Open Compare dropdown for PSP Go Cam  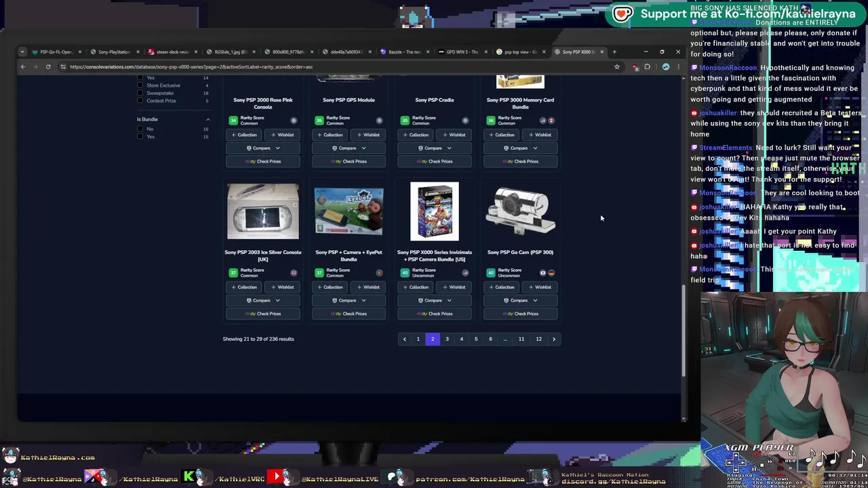[520, 300]
